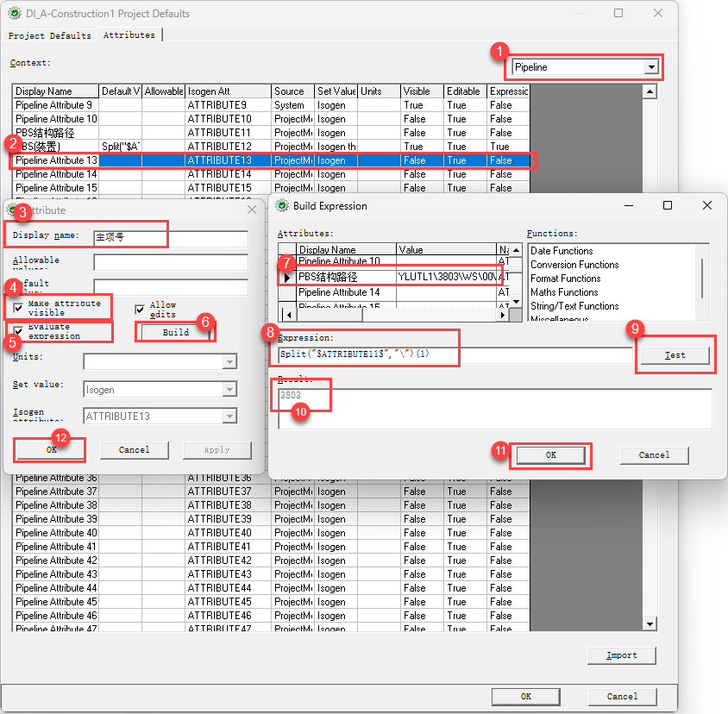Select String/Text Functions in the Functions list
This screenshot has width=728, height=714.
coord(574,306)
